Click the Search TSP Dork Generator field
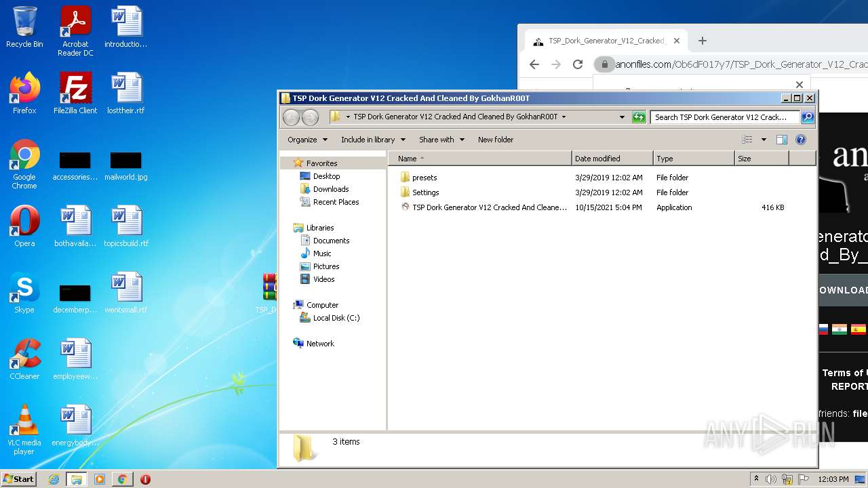868x488 pixels. click(x=724, y=117)
